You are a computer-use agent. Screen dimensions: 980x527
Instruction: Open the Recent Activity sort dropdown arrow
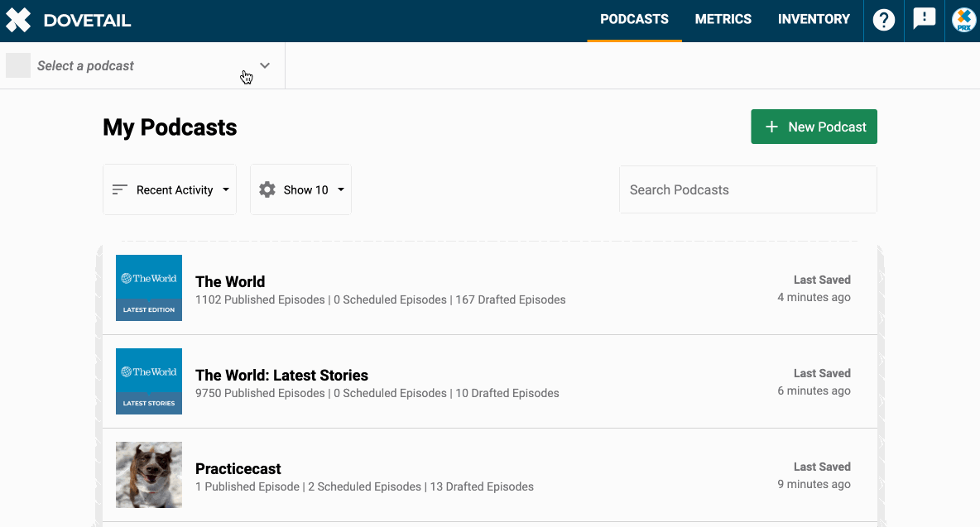pyautogui.click(x=226, y=189)
